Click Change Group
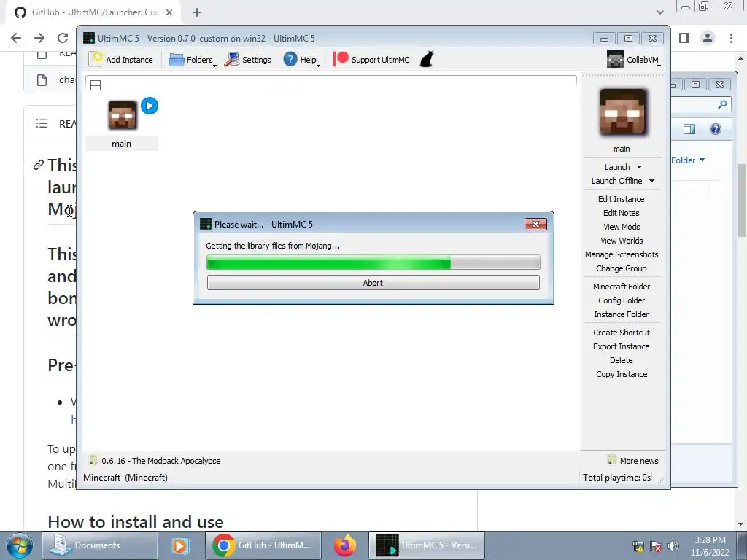The width and height of the screenshot is (747, 560). (622, 268)
